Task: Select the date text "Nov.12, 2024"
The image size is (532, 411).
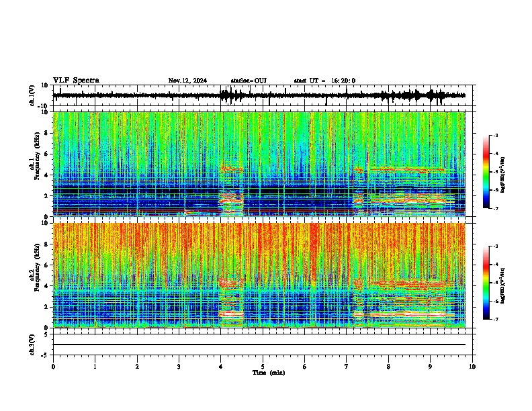Action: pyautogui.click(x=187, y=81)
